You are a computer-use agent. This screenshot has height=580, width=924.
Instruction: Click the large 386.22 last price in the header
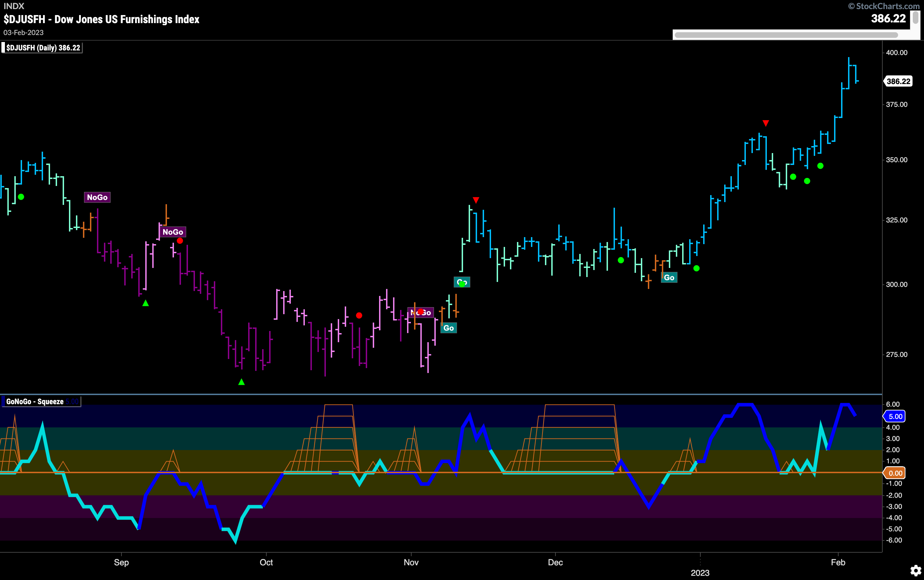coord(888,19)
